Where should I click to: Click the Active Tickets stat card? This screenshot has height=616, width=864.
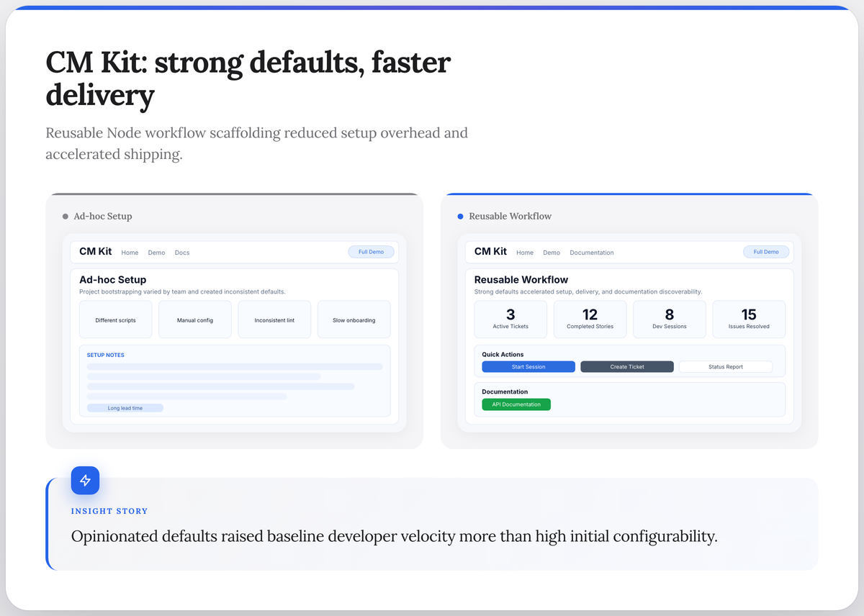click(x=510, y=319)
